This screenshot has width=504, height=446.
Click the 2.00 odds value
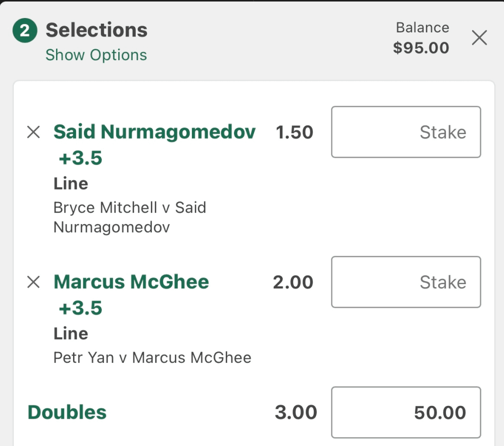[x=293, y=282]
